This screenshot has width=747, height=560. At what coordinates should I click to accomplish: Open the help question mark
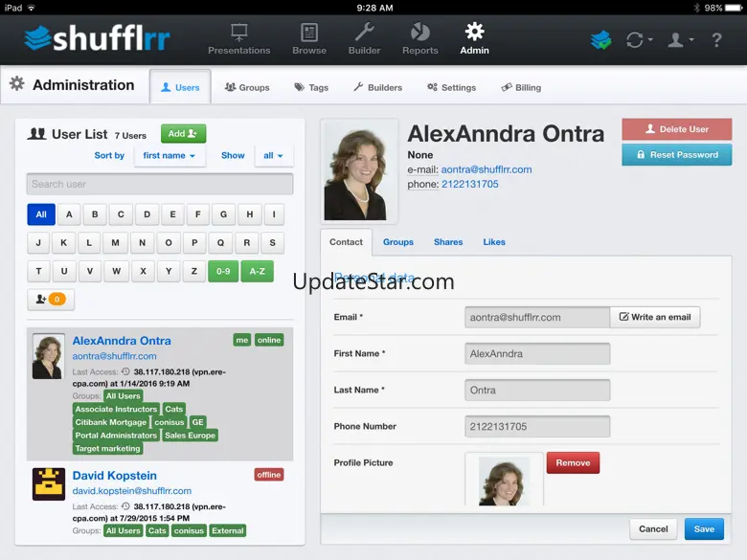tap(716, 40)
